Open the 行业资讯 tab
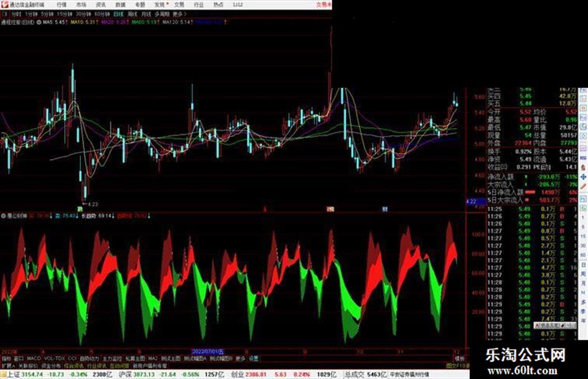This screenshot has width=588, height=379. click(96, 365)
